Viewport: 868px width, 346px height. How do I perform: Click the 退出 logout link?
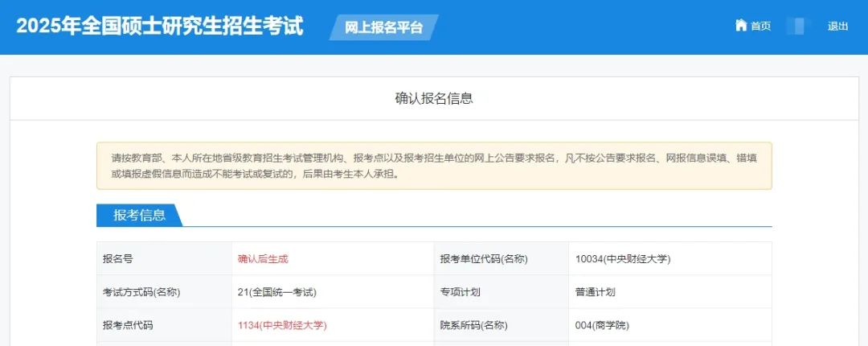(x=837, y=26)
